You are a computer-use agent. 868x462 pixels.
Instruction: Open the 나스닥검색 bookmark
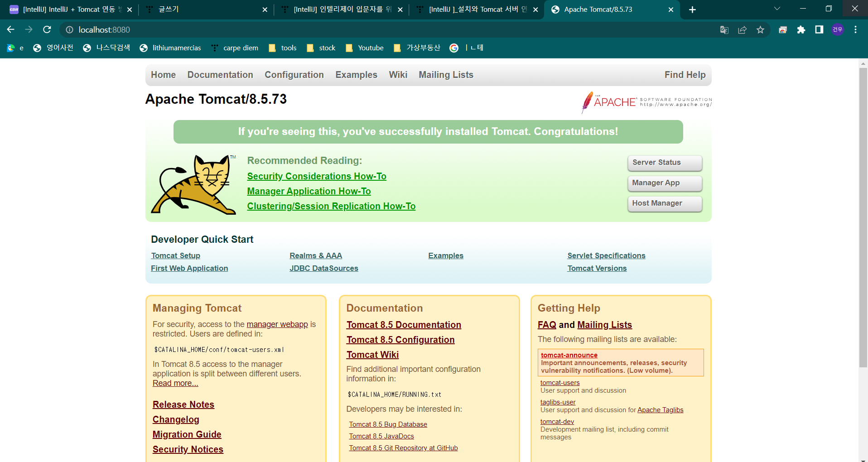tap(107, 48)
